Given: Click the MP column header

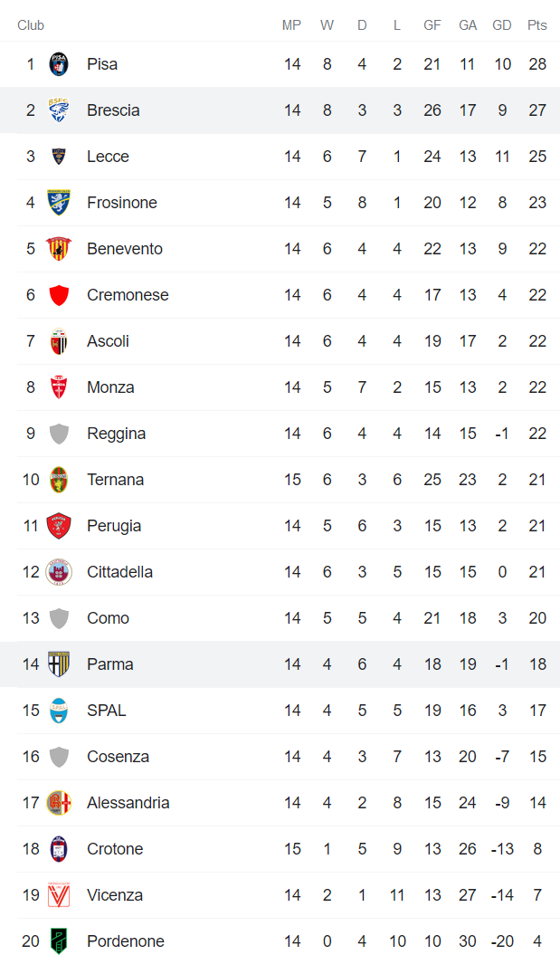Looking at the screenshot, I should (x=291, y=25).
